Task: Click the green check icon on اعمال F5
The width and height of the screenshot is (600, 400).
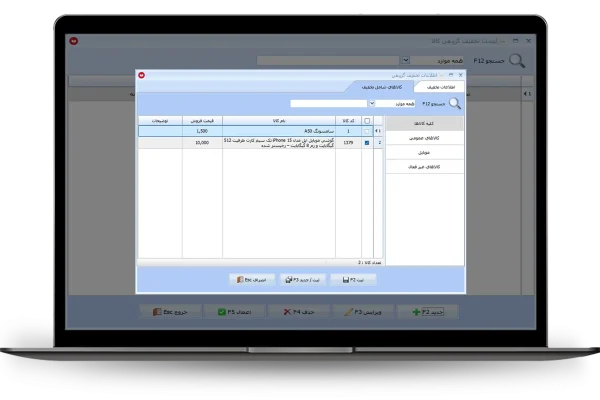Action: pyautogui.click(x=222, y=312)
